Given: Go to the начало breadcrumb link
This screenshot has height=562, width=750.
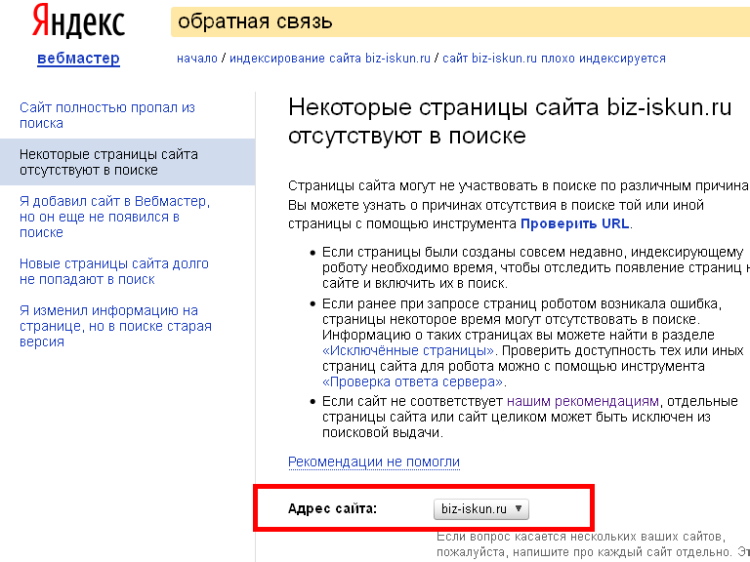Looking at the screenshot, I should (x=197, y=58).
